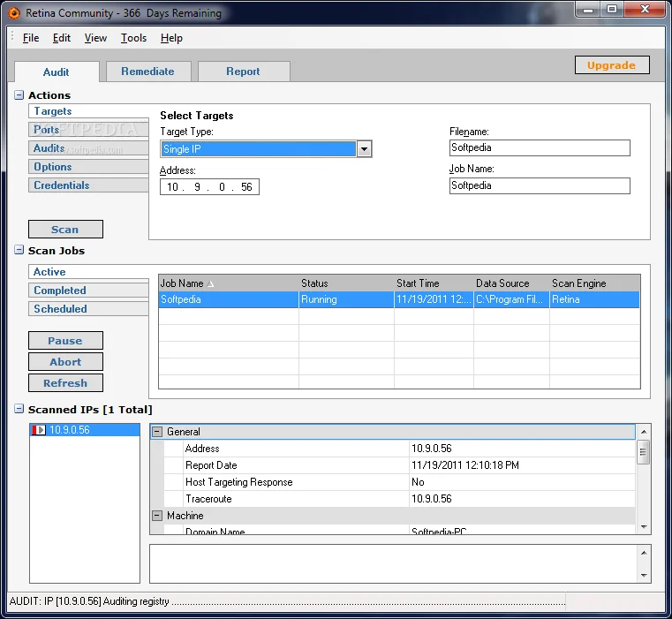This screenshot has height=619, width=672.
Task: Sort by Data Source column header
Action: point(511,283)
